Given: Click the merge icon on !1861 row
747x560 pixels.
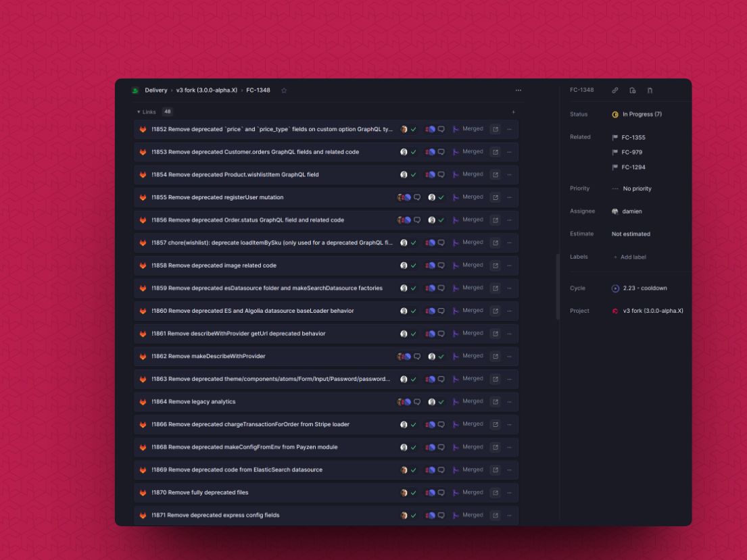Looking at the screenshot, I should [456, 334].
